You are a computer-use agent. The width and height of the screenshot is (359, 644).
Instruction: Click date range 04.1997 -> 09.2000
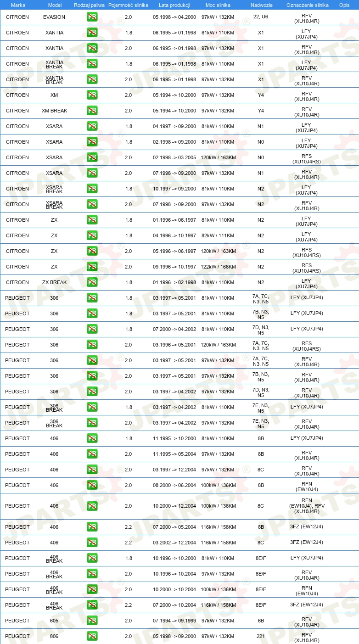tap(174, 126)
